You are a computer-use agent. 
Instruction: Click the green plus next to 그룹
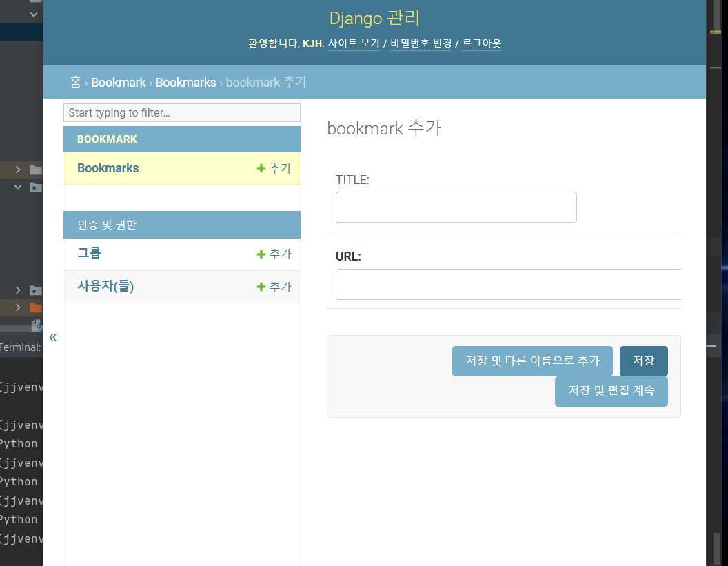point(261,254)
